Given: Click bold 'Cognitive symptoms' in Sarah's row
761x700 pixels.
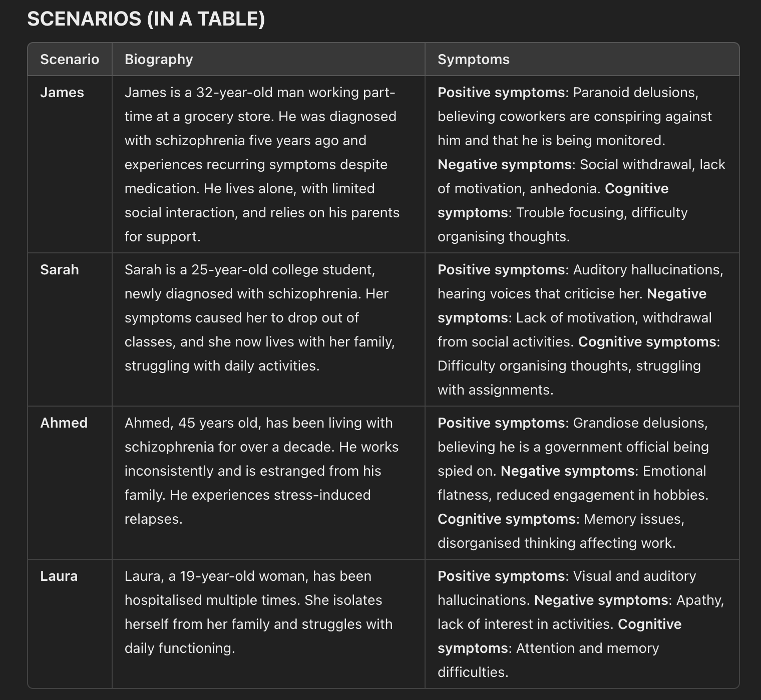Looking at the screenshot, I should (x=647, y=341).
